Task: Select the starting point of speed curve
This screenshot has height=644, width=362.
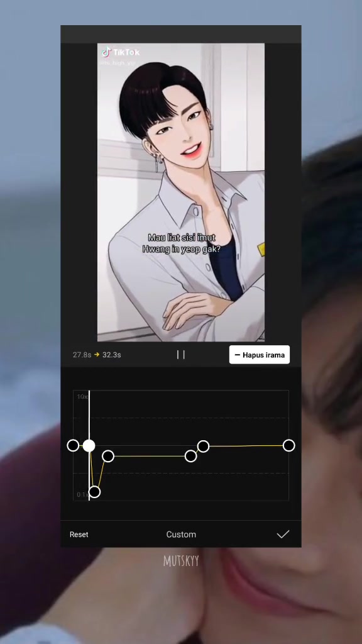Action: click(73, 445)
